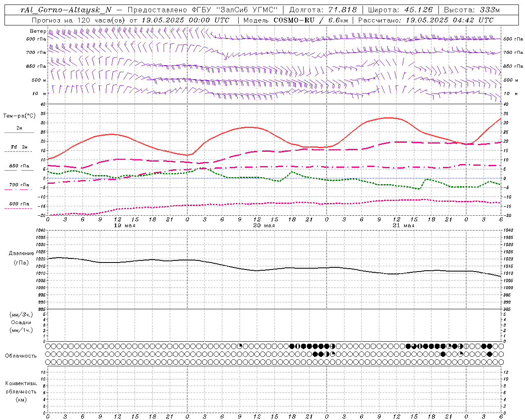Click the 20 мая date label

tap(264, 226)
